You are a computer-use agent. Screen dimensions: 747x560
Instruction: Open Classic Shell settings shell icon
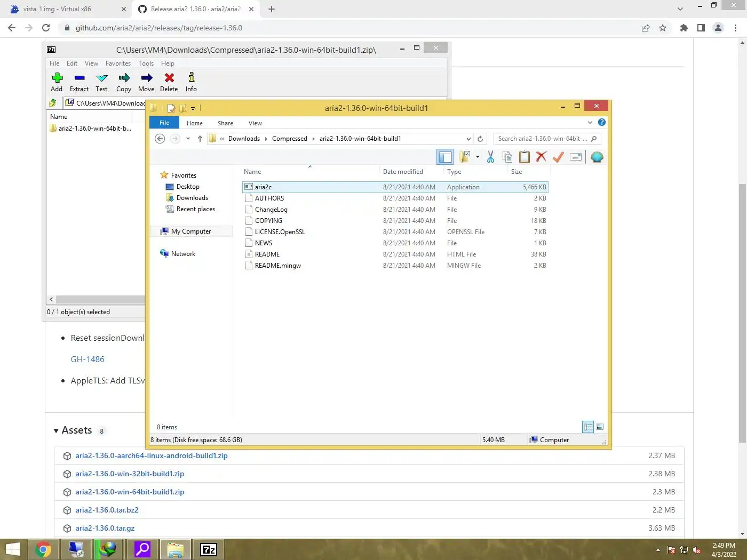(597, 157)
